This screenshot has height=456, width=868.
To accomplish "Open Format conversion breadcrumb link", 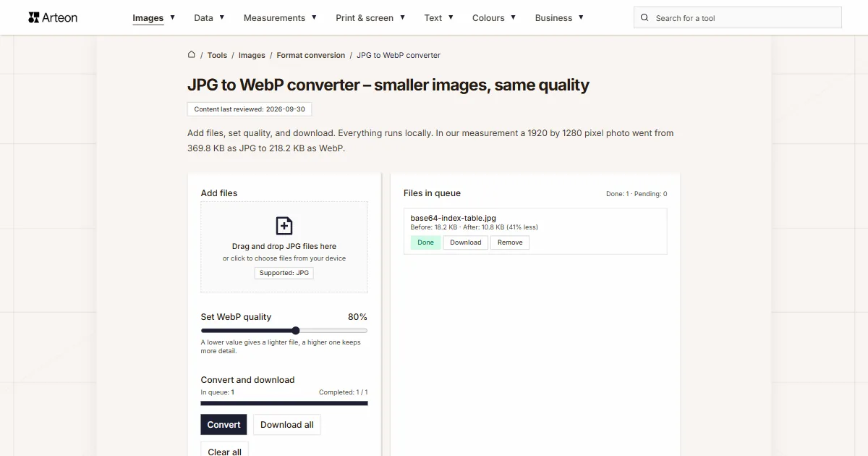I will click(x=311, y=55).
